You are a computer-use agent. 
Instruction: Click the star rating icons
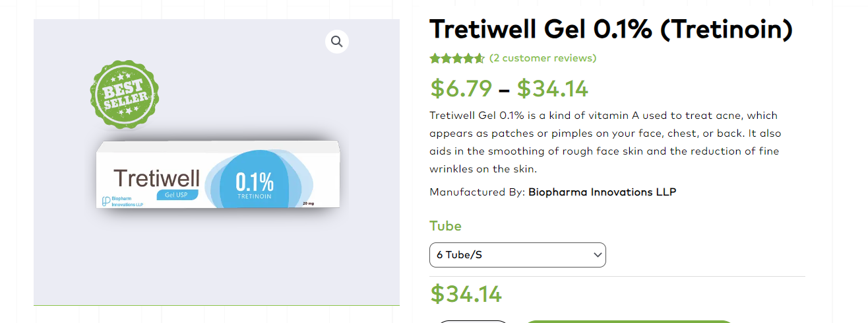[x=457, y=58]
